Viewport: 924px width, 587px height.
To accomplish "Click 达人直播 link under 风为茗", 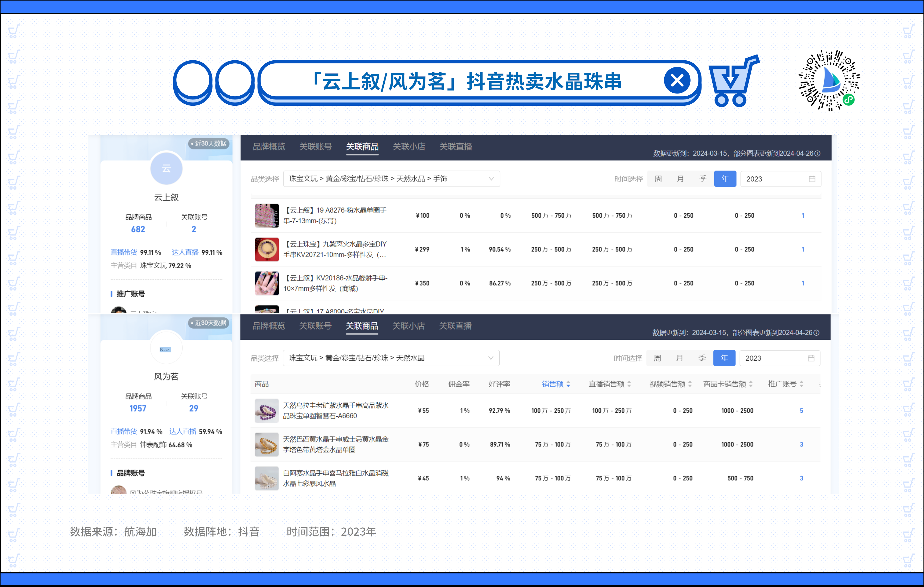I will [183, 432].
